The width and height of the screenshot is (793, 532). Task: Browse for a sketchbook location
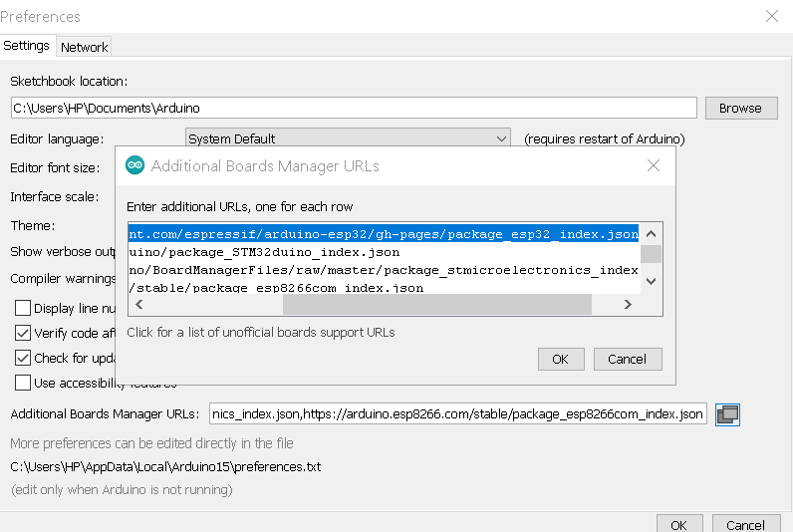(x=741, y=109)
